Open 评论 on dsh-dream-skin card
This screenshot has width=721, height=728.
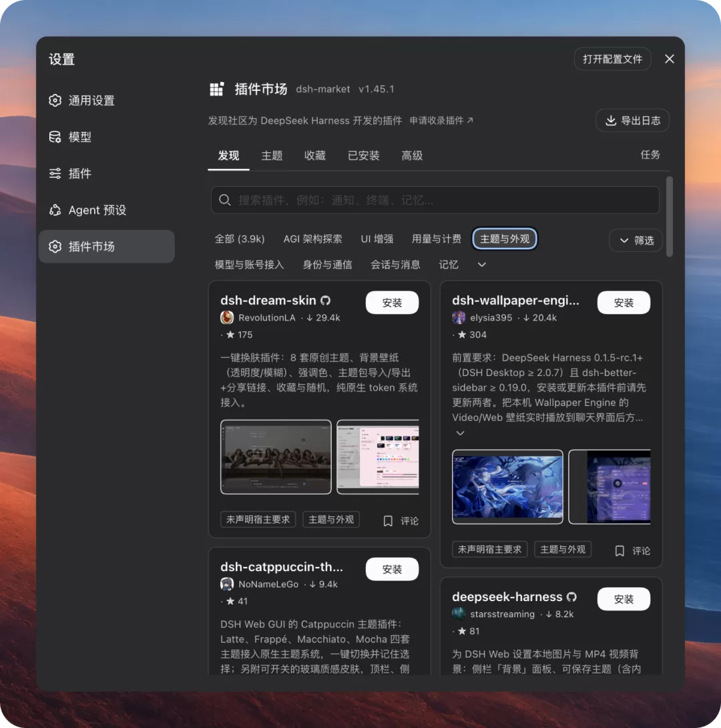coord(409,521)
